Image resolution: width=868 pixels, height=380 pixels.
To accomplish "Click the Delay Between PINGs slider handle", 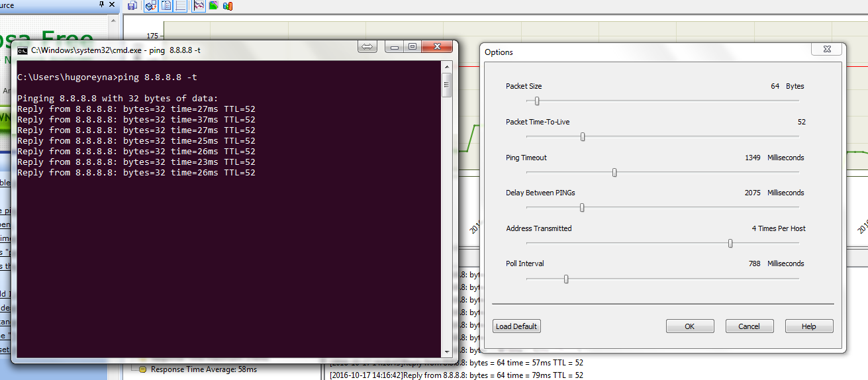I will pyautogui.click(x=582, y=207).
